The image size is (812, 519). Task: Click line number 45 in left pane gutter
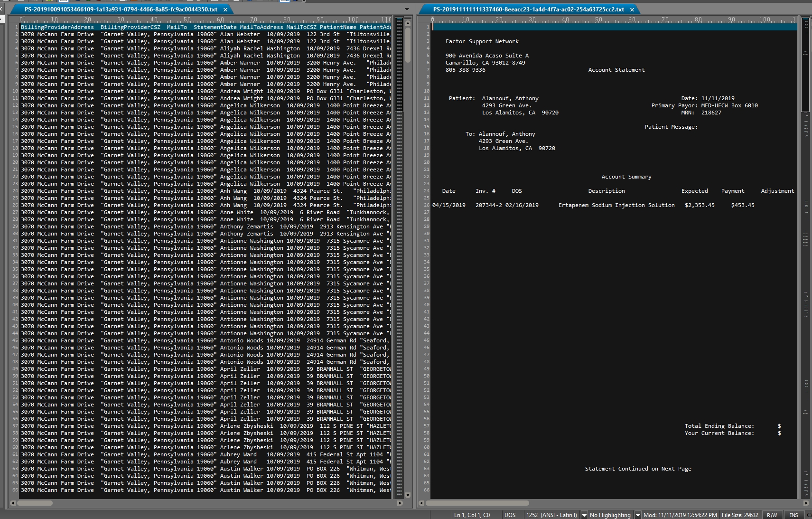coord(15,340)
